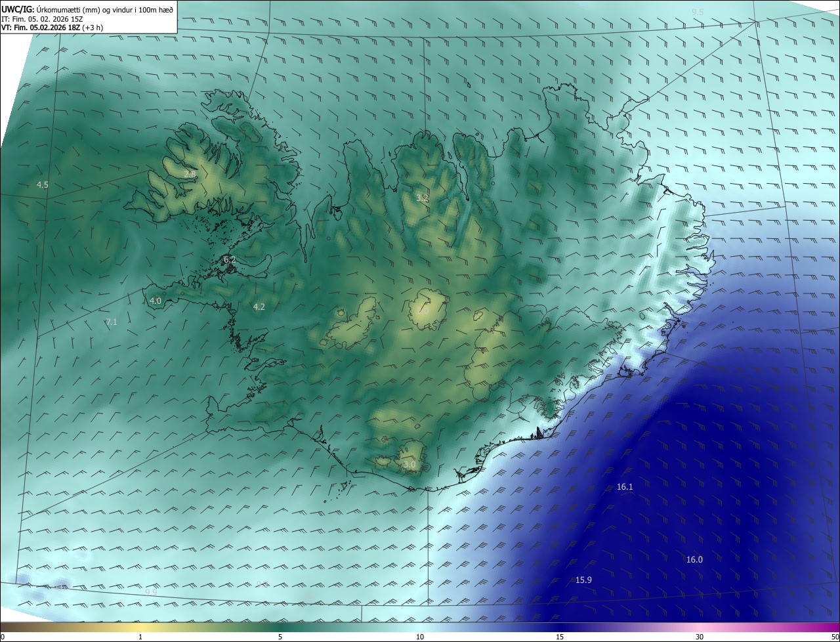The image size is (840, 642).
Task: Click the 16.1 value on the map
Action: pyautogui.click(x=625, y=487)
